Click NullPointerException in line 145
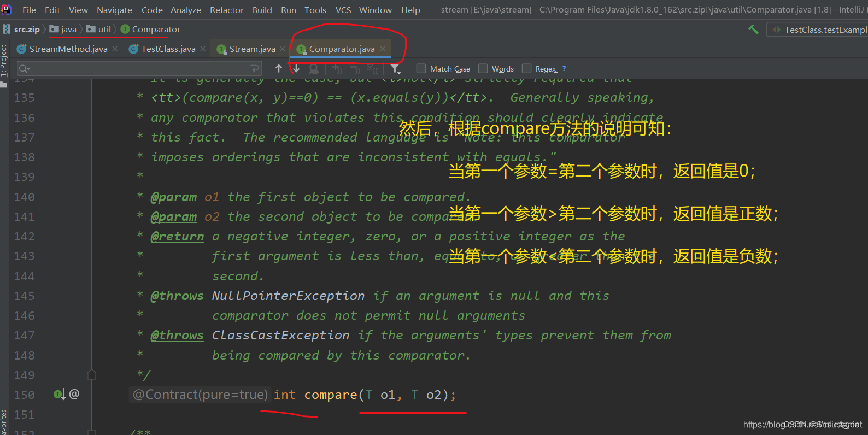This screenshot has height=435, width=868. coord(288,296)
